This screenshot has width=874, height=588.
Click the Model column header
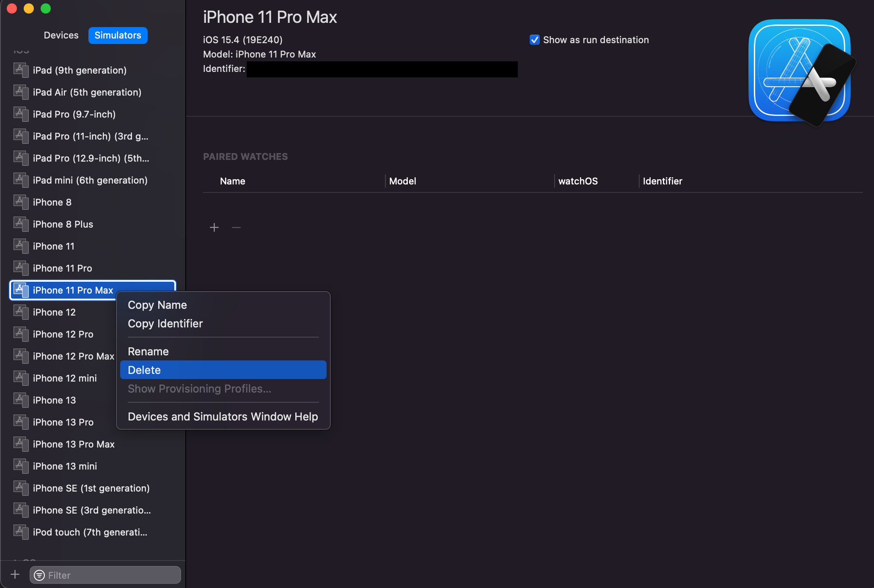click(403, 181)
